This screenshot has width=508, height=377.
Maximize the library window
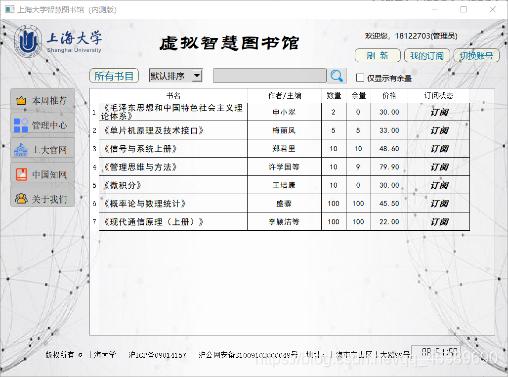click(x=464, y=9)
